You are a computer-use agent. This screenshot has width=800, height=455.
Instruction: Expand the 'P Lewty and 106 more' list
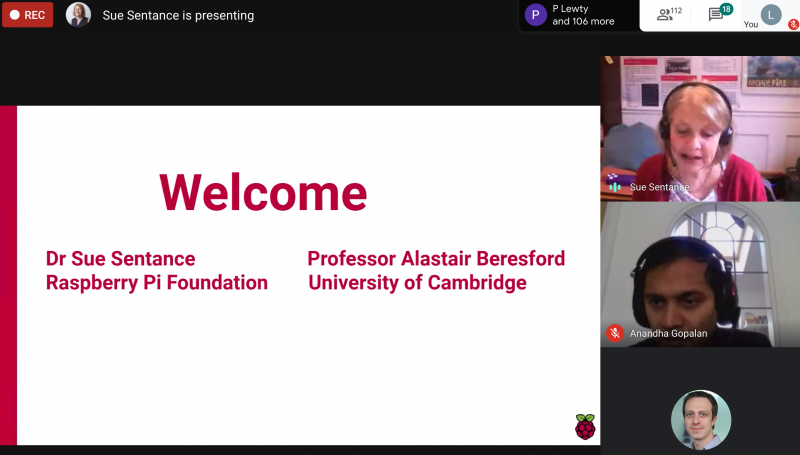[583, 15]
